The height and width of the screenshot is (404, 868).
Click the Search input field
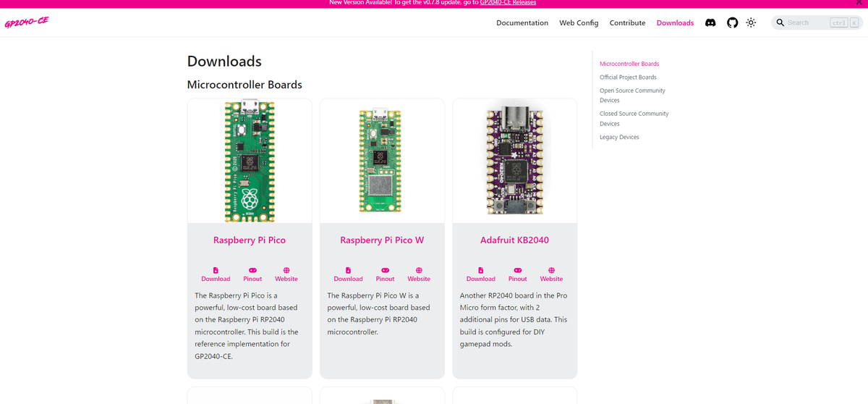coord(817,22)
